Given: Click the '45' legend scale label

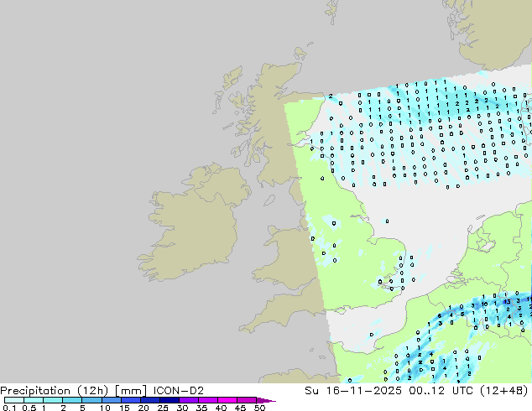Looking at the screenshot, I should point(240,408).
